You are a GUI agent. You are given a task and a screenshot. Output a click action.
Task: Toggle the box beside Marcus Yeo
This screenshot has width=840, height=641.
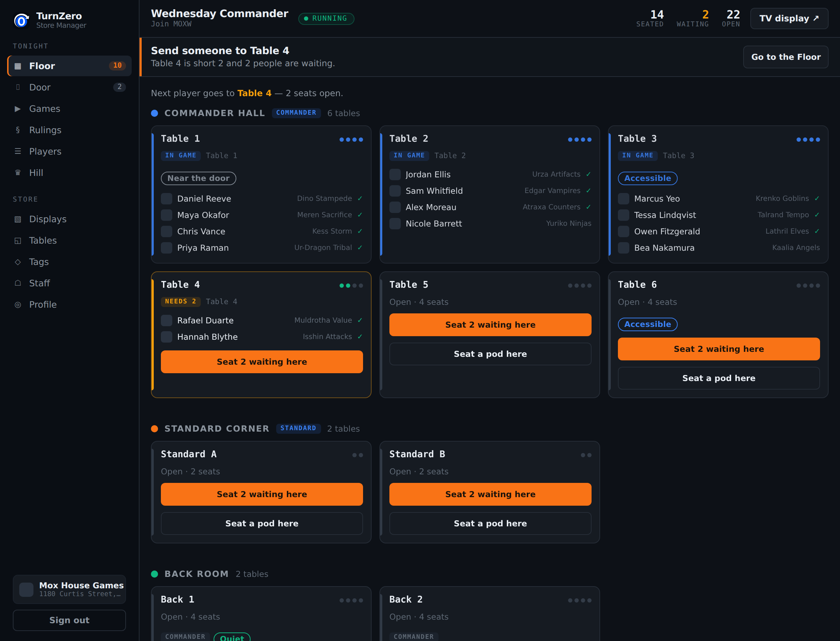[624, 199]
